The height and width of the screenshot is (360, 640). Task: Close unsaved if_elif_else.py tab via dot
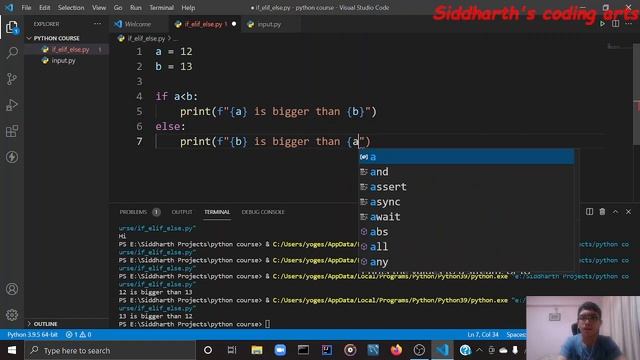tap(234, 24)
